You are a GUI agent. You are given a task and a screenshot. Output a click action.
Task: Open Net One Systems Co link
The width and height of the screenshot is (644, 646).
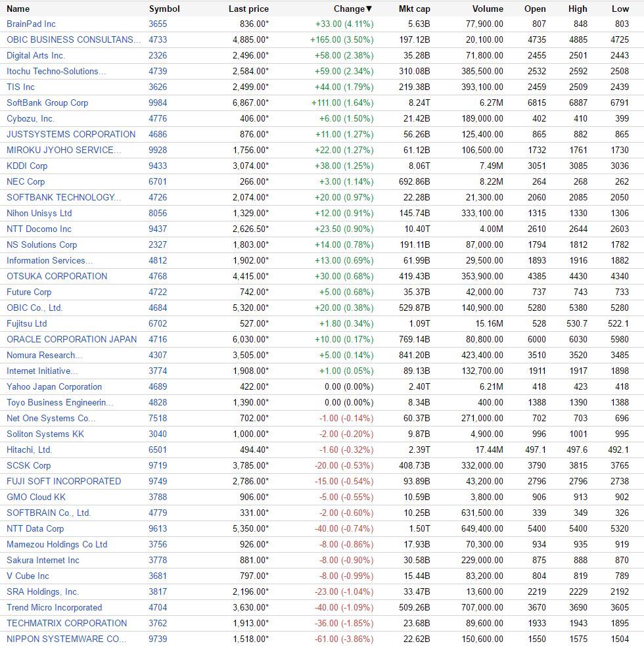51,418
